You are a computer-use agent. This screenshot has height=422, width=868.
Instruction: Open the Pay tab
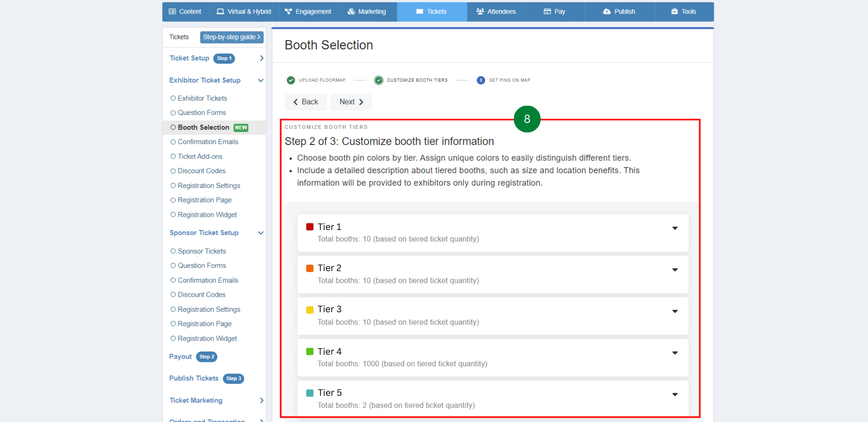tap(554, 12)
